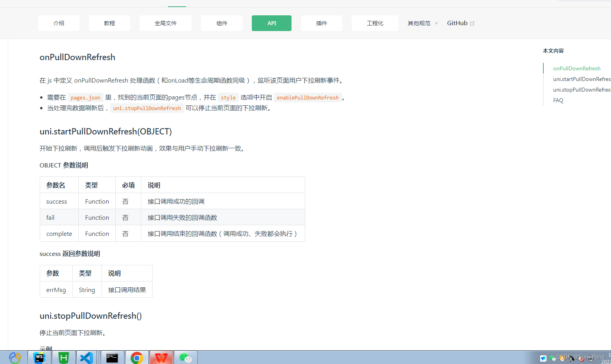Open the 组件 navigation tab

[222, 23]
